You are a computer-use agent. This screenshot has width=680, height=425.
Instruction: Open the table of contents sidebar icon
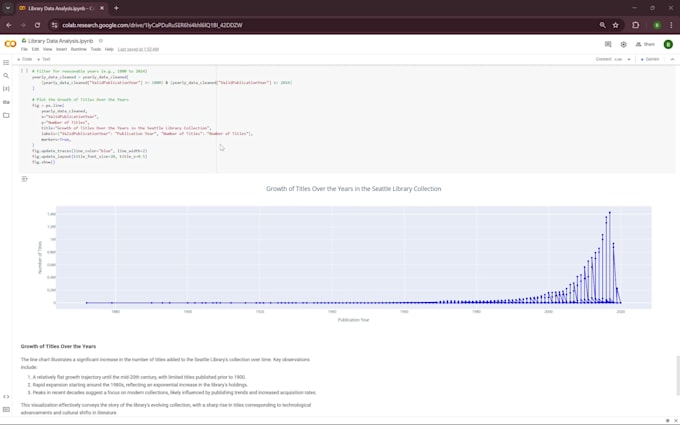(6, 63)
